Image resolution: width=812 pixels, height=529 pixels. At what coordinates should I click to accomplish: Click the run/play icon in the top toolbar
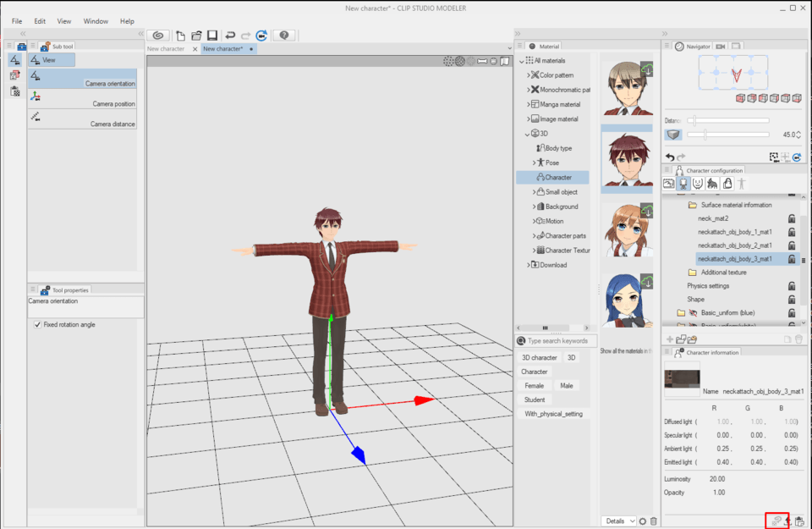pyautogui.click(x=261, y=35)
